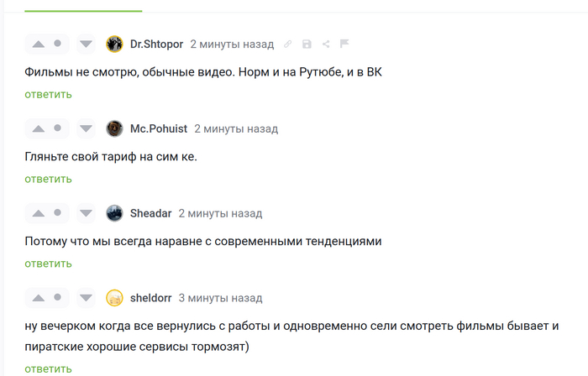Upvote Mc.Pohuist's comment
Screen dimensions: 588x376
[x=38, y=128]
